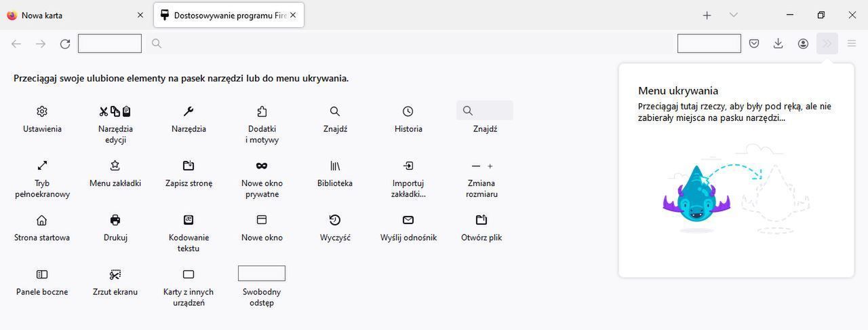868x330 pixels.
Task: Select the Menu zakładki star icon
Action: [x=115, y=166]
